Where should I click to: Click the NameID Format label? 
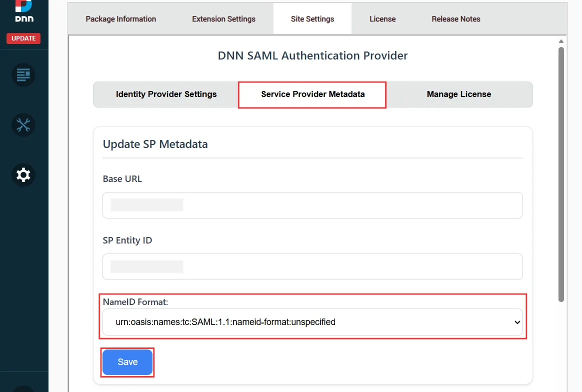(135, 302)
